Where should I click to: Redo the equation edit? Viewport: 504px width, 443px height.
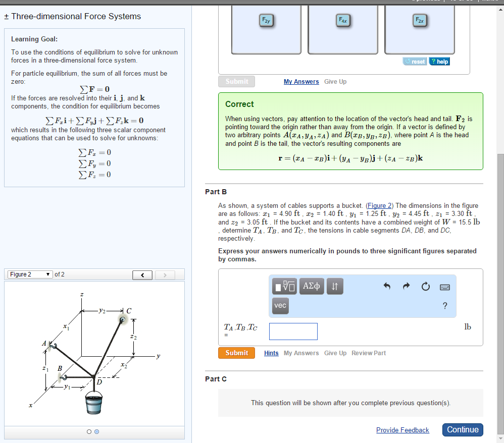(x=406, y=286)
